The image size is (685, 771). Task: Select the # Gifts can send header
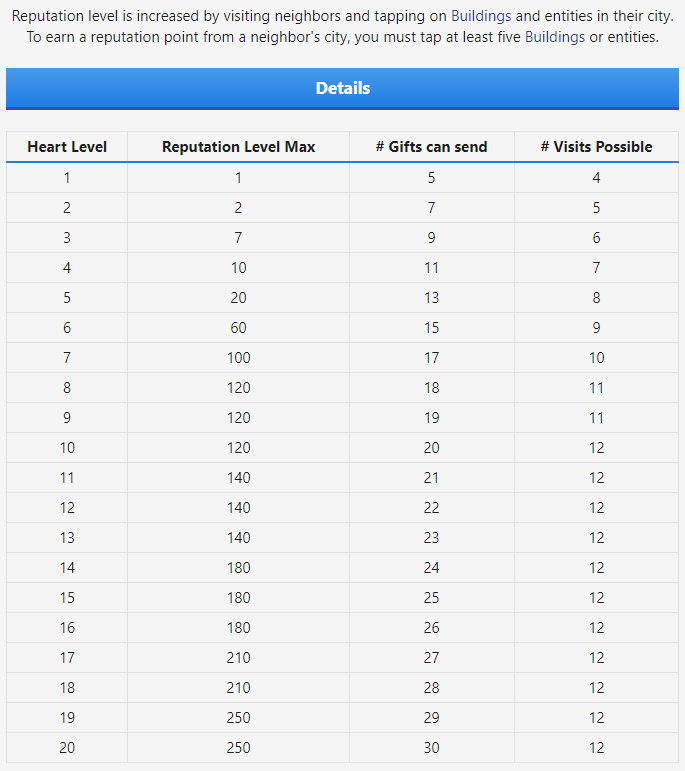coord(432,147)
